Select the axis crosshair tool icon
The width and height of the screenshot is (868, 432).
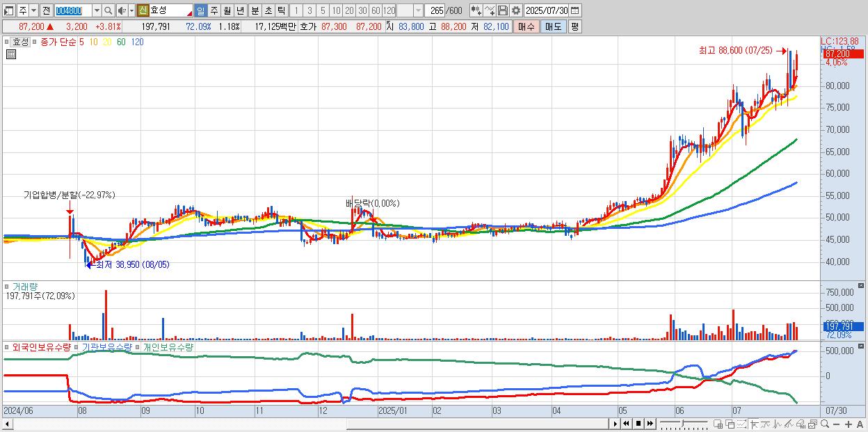(754, 424)
